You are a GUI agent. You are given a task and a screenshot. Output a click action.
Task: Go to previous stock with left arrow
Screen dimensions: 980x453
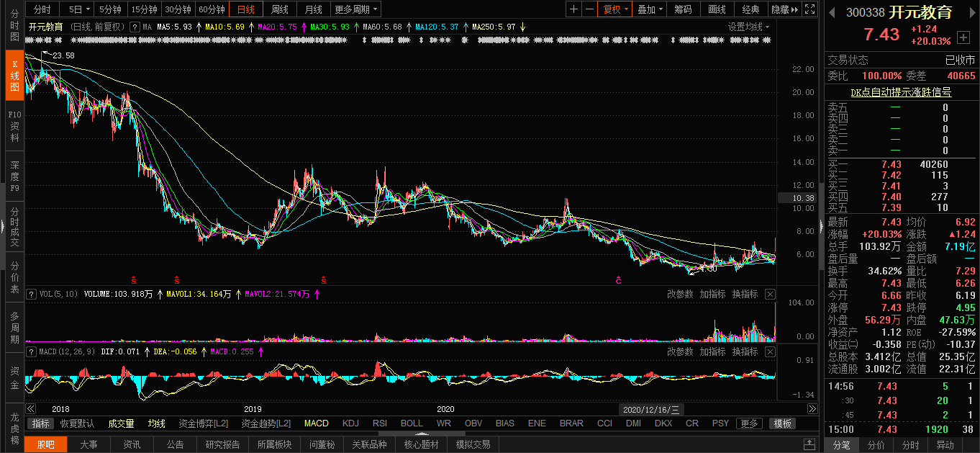832,12
